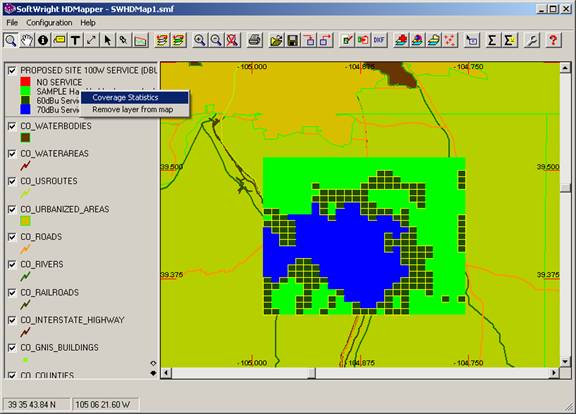This screenshot has width=576, height=414.
Task: Click the longitude readout 105 06 21.60 W
Action: tap(105, 404)
